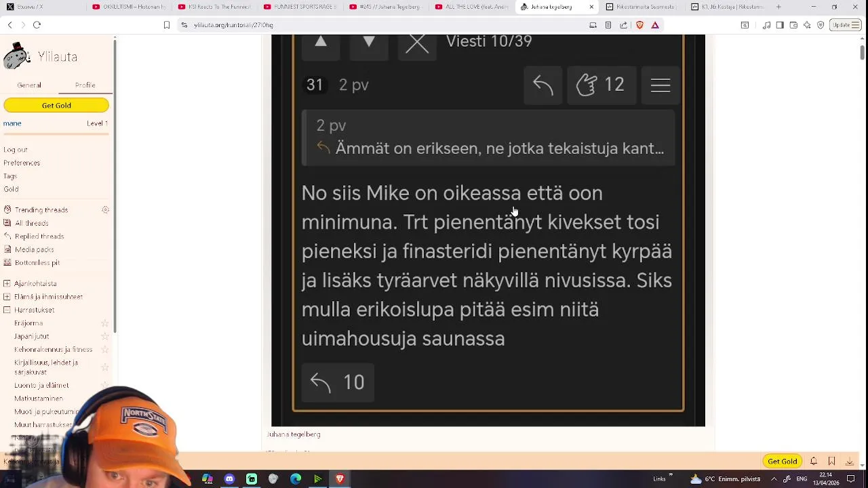The image size is (868, 488).
Task: Click the yellow Get Gold button
Action: click(x=56, y=105)
